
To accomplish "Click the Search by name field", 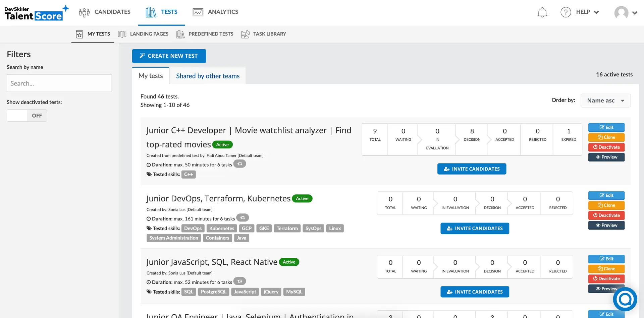I will coord(59,83).
